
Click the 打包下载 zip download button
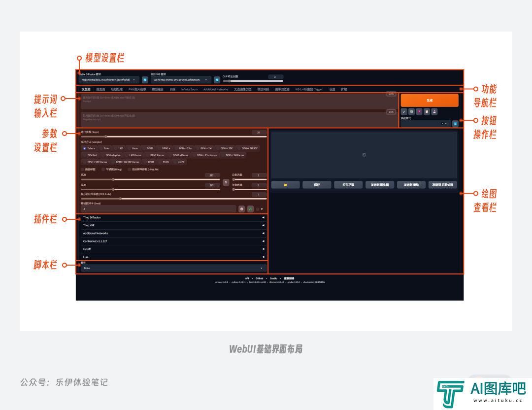(348, 185)
